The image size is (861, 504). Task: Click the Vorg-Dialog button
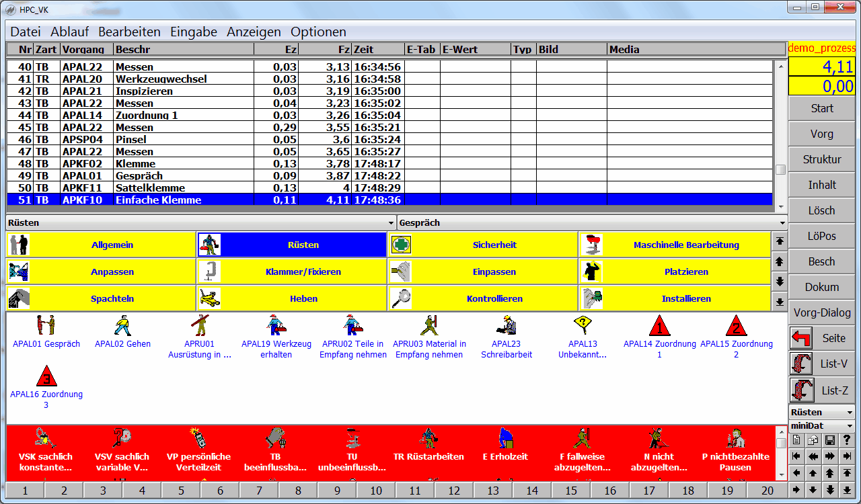(821, 312)
